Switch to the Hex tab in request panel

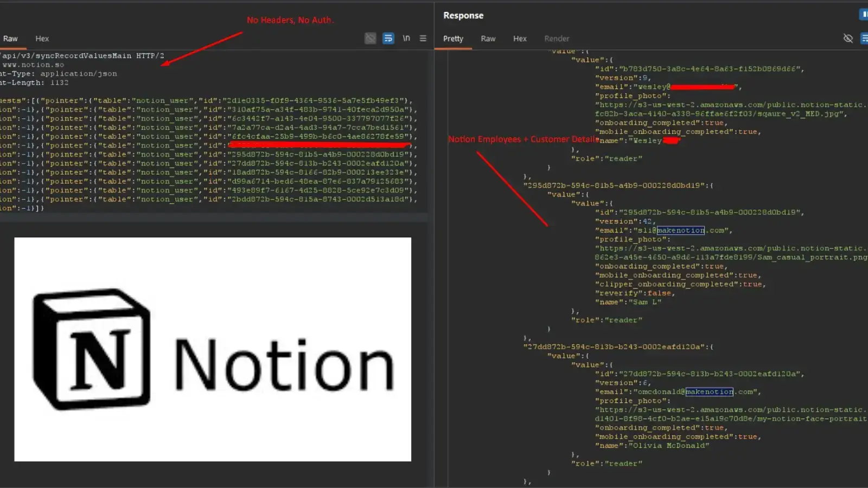point(42,38)
